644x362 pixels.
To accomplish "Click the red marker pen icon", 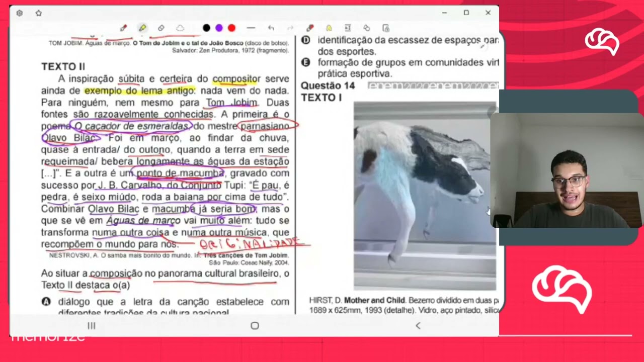I will (x=310, y=28).
